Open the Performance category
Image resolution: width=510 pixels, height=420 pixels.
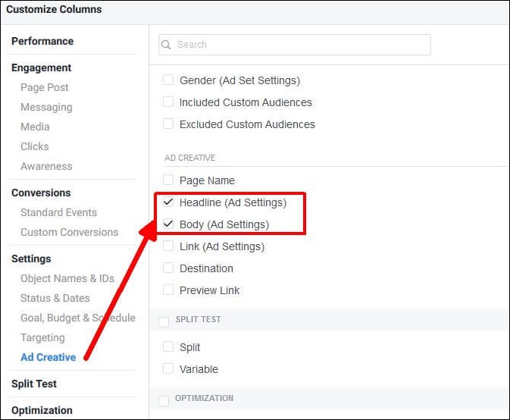tap(42, 41)
